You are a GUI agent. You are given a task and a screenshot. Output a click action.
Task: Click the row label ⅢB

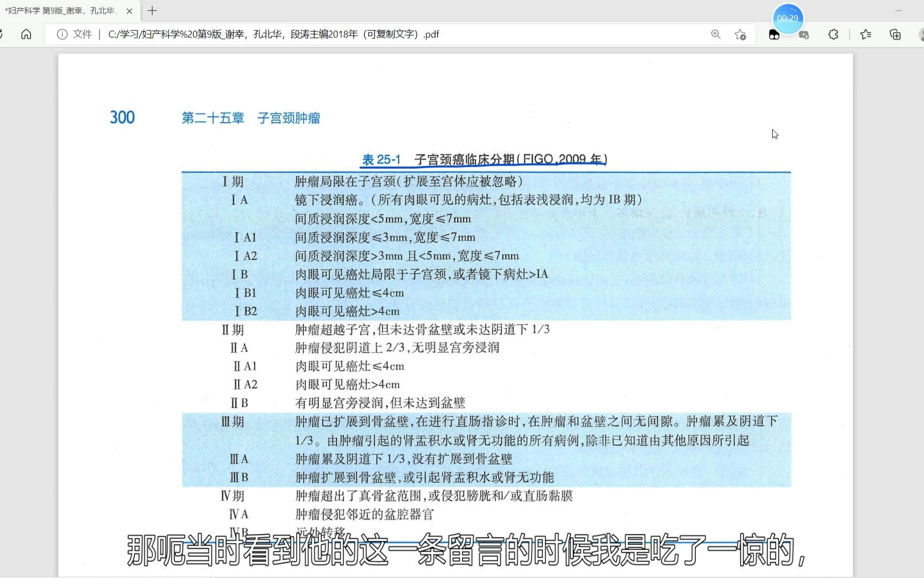(x=239, y=477)
